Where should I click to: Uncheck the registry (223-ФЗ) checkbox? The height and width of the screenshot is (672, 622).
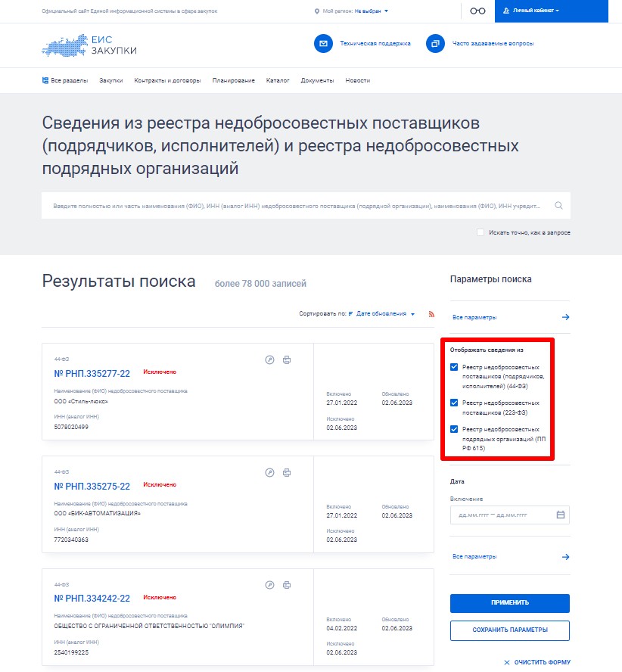coord(454,403)
